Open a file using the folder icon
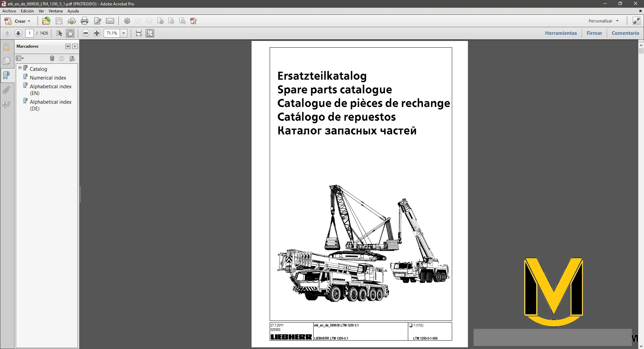 [46, 21]
